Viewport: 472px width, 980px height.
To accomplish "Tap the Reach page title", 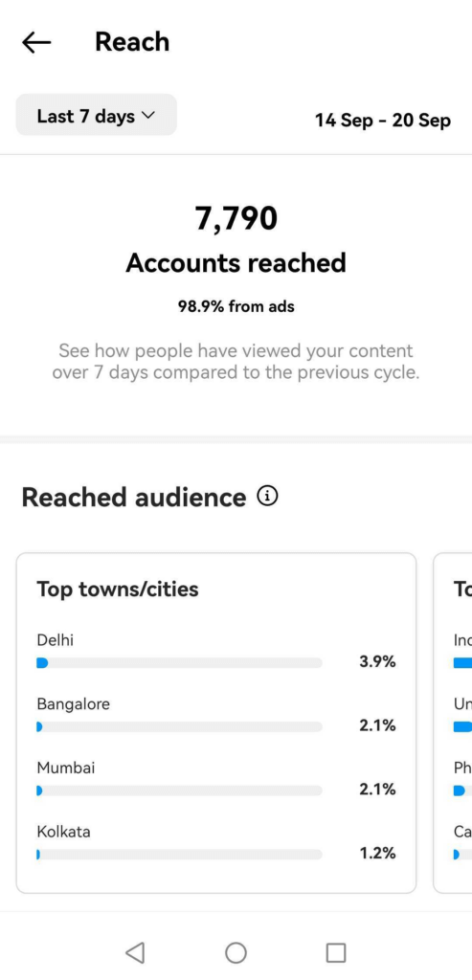I will [132, 42].
